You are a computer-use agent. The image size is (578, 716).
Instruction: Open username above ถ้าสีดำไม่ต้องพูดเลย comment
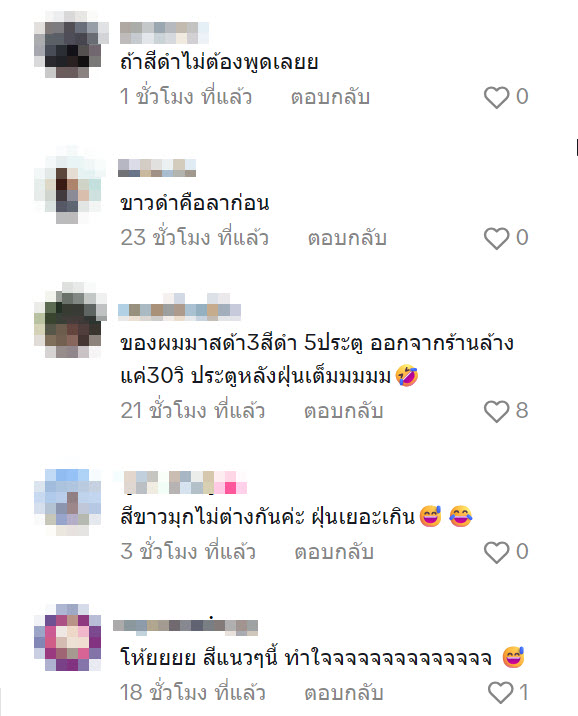coord(164,33)
